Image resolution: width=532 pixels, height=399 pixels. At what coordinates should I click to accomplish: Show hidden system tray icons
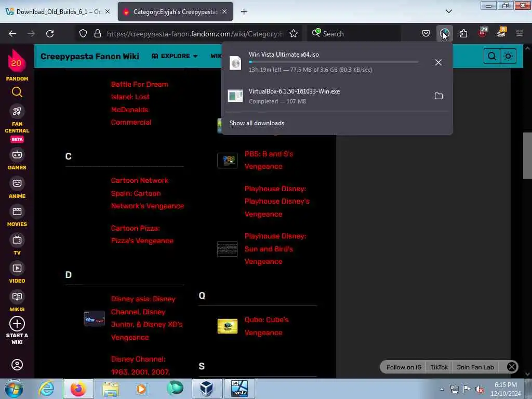coord(442,389)
